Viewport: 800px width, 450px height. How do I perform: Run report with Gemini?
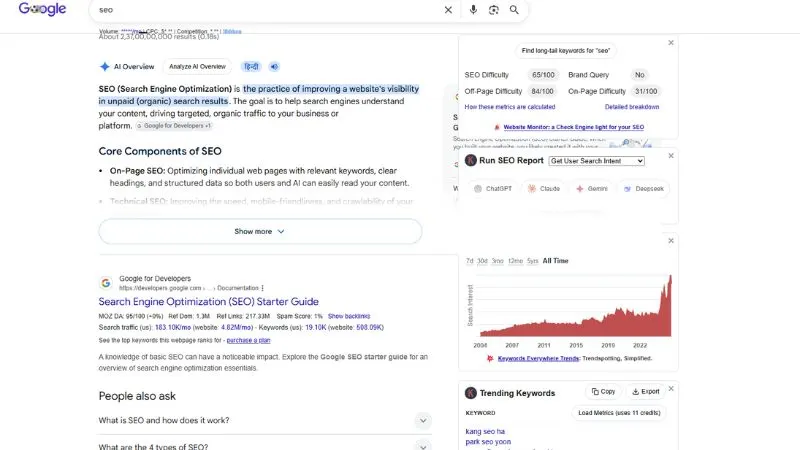click(591, 189)
